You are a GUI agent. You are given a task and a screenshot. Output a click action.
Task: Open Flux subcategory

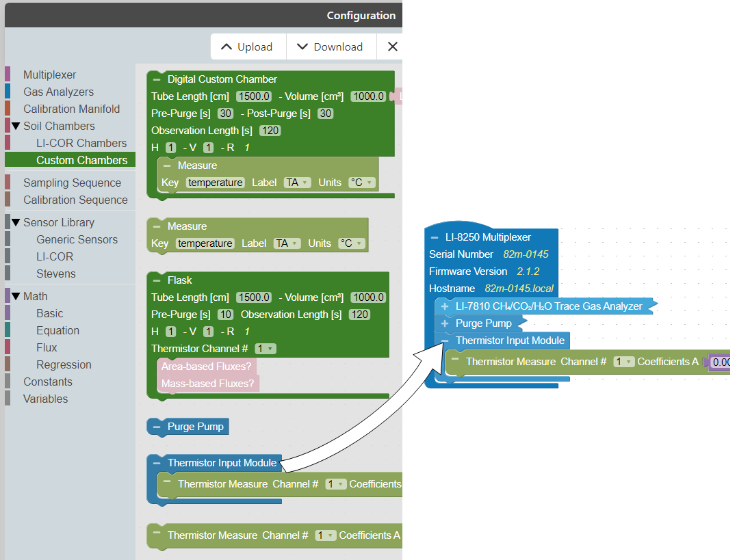(x=47, y=347)
